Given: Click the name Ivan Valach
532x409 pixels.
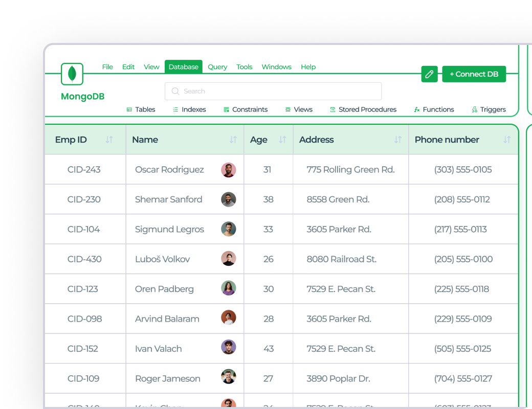Looking at the screenshot, I should pyautogui.click(x=159, y=349).
